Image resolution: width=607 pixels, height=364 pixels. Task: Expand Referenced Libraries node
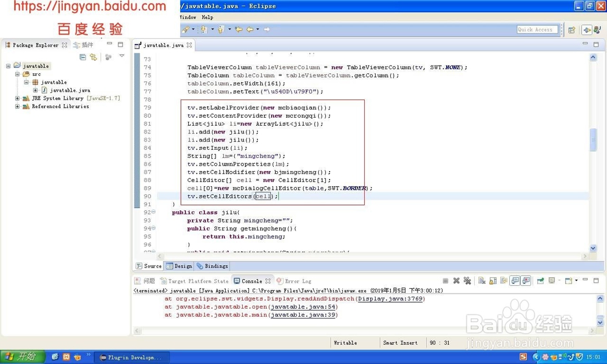pos(17,106)
